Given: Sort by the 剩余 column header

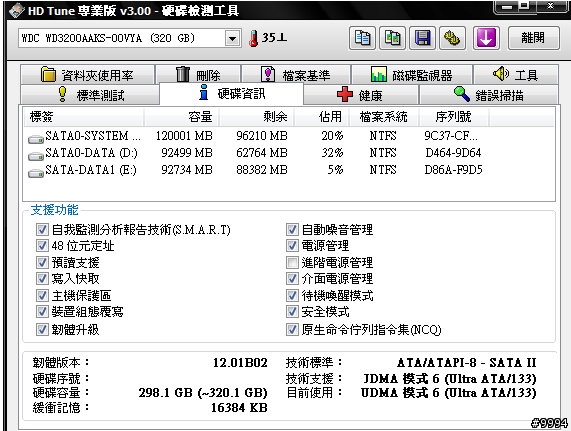Looking at the screenshot, I should tap(257, 116).
